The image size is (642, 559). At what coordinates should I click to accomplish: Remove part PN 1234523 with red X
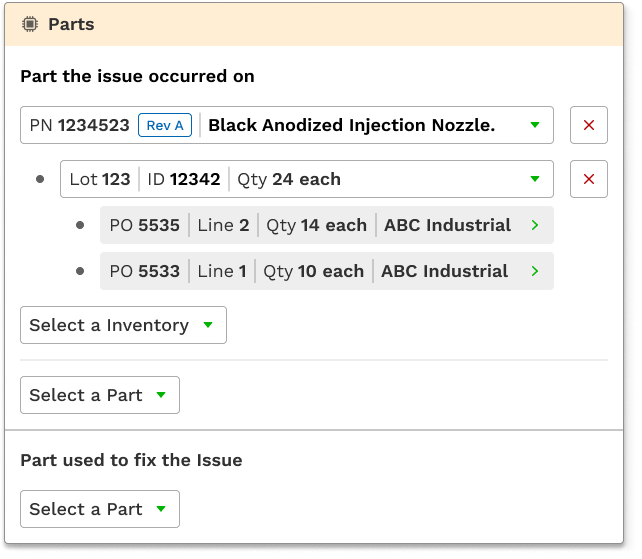click(588, 125)
